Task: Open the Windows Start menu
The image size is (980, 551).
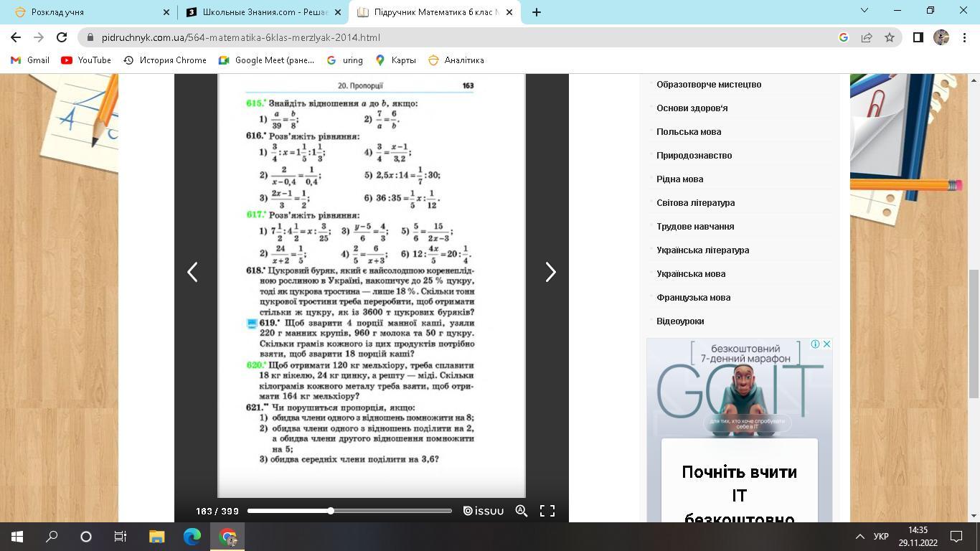Action: tap(17, 537)
